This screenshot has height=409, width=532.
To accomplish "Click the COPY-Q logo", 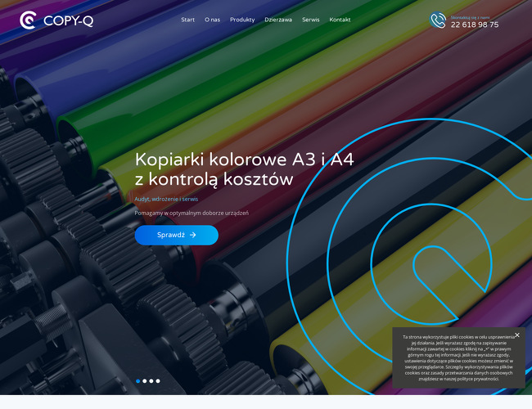I will (x=56, y=20).
